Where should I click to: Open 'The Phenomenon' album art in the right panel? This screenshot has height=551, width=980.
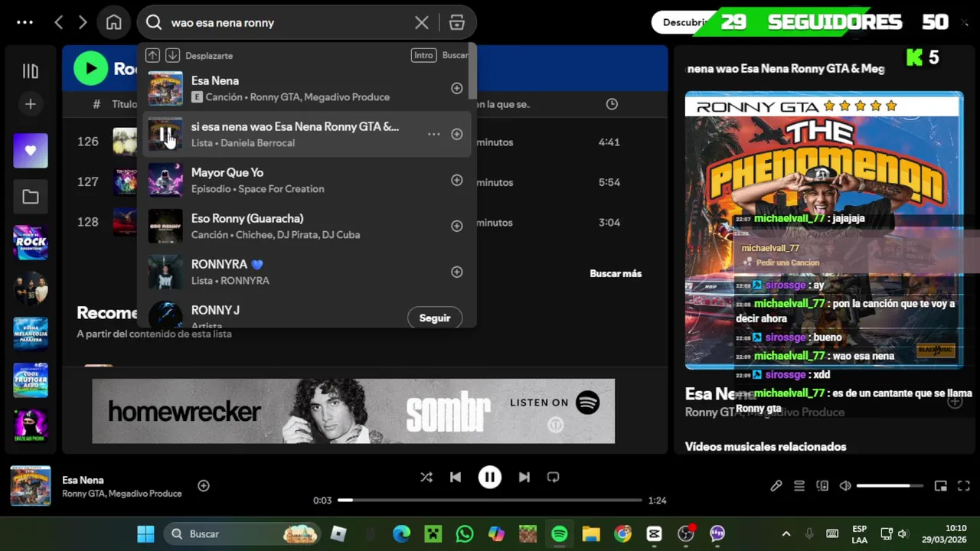pos(824,231)
